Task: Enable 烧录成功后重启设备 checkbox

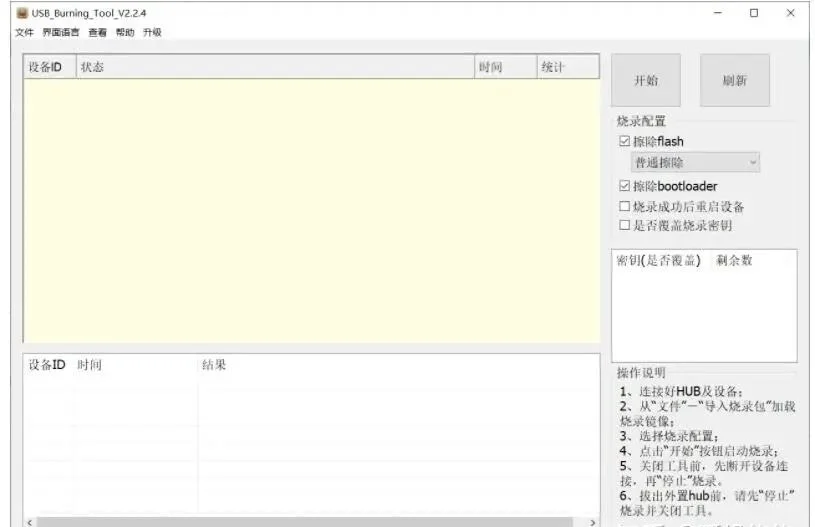Action: click(625, 206)
